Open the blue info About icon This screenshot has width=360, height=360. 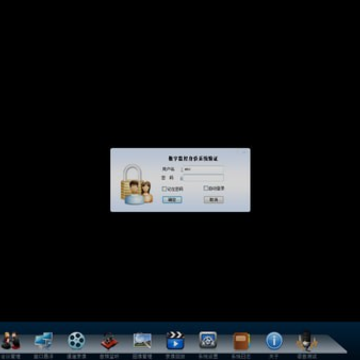pos(274,341)
